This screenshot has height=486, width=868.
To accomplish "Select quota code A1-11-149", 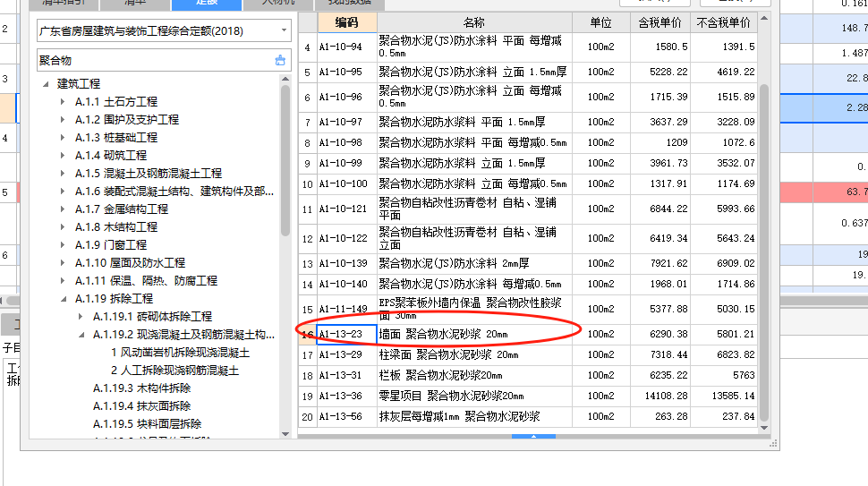I will click(344, 310).
